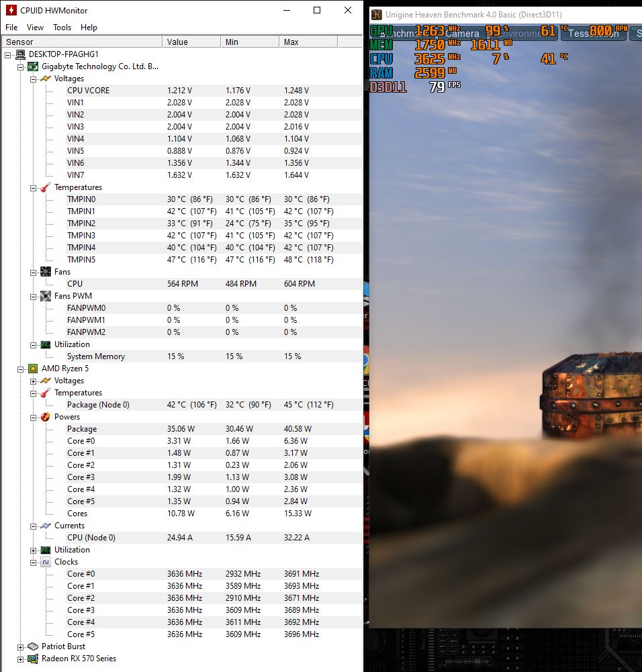Click the Utilization graph icon
The image size is (642, 672).
pyautogui.click(x=45, y=344)
